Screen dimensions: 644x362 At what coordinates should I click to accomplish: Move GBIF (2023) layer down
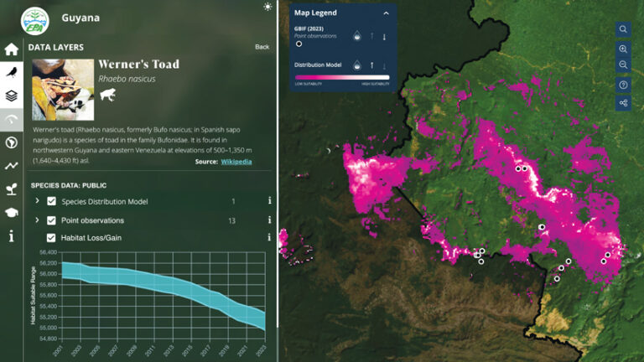coord(384,37)
